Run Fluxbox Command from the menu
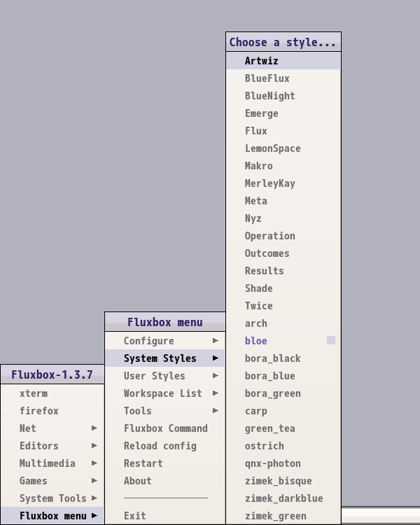The height and width of the screenshot is (525, 420). coord(164,428)
